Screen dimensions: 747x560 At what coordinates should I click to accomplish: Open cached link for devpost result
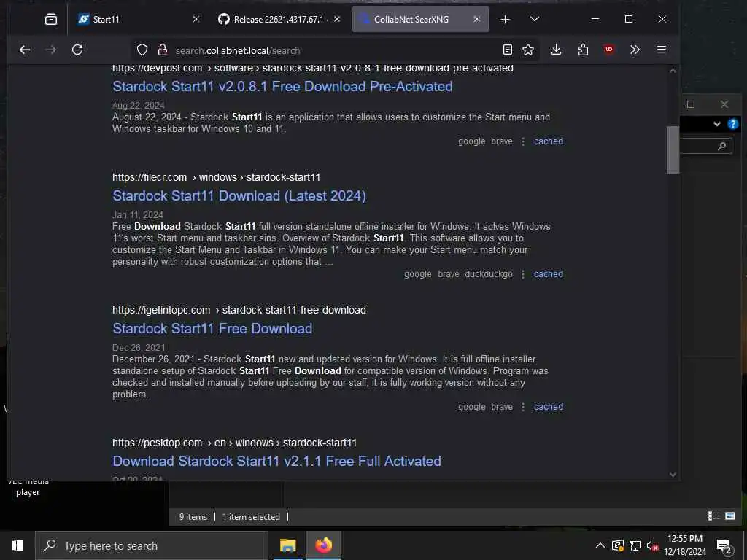pos(549,141)
